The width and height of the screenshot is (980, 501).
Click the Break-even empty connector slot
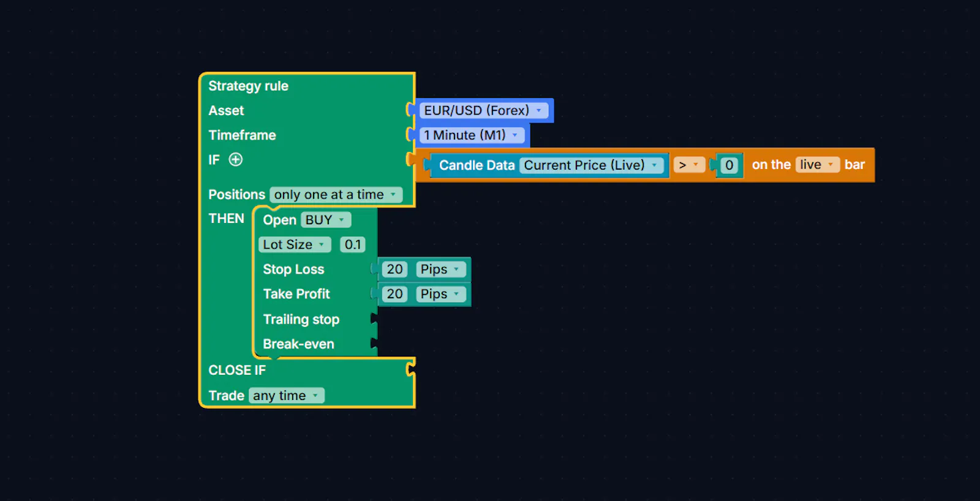click(374, 344)
